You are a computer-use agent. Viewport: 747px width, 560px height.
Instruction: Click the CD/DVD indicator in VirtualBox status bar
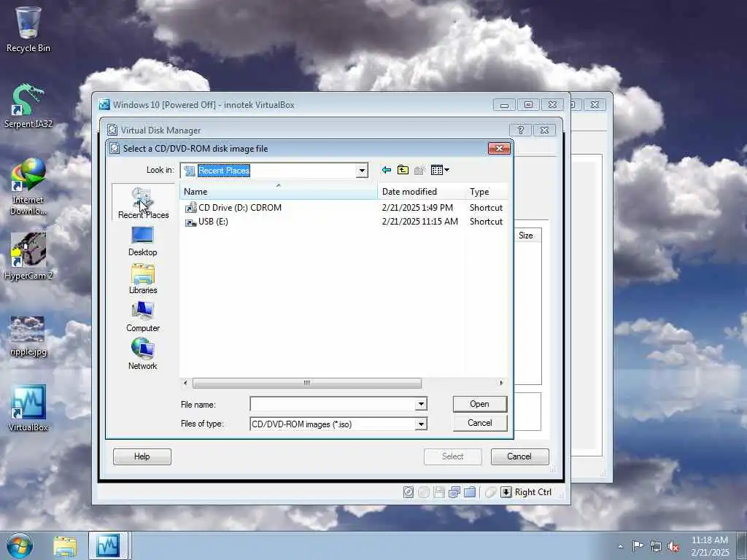pyautogui.click(x=424, y=492)
